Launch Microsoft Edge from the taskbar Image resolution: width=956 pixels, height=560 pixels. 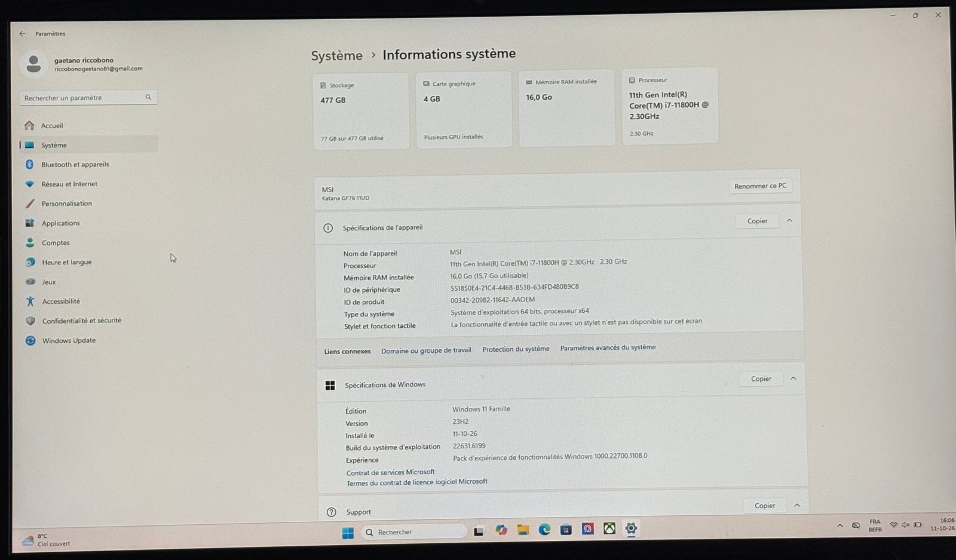pos(544,530)
